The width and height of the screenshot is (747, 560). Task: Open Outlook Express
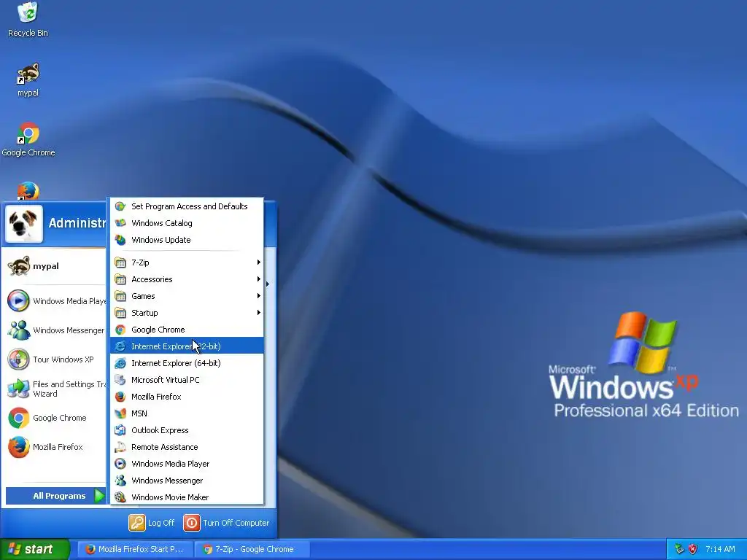coord(187,430)
